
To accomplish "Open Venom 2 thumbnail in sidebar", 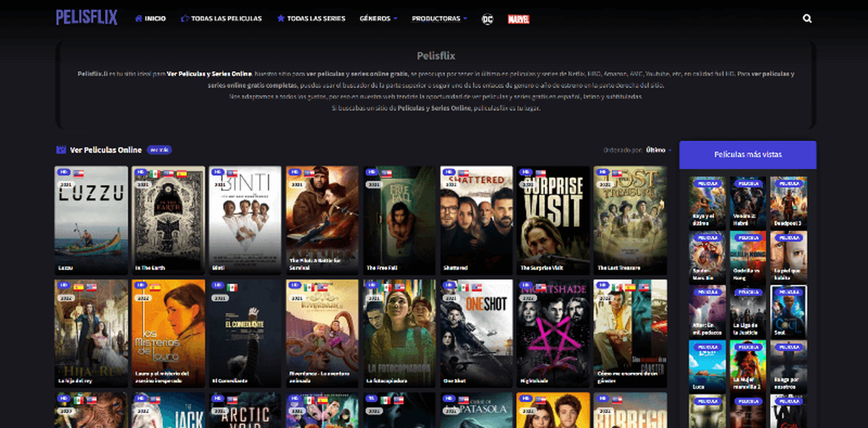I will coord(748,202).
